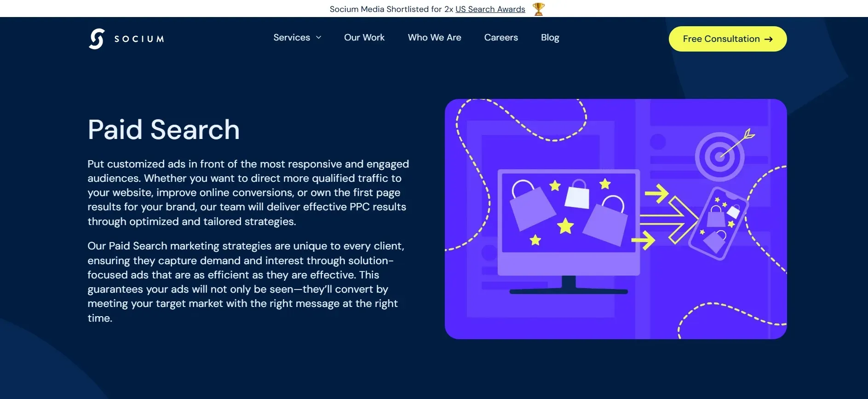Click the phone graphic in illustration
868x399 pixels.
coord(718,224)
